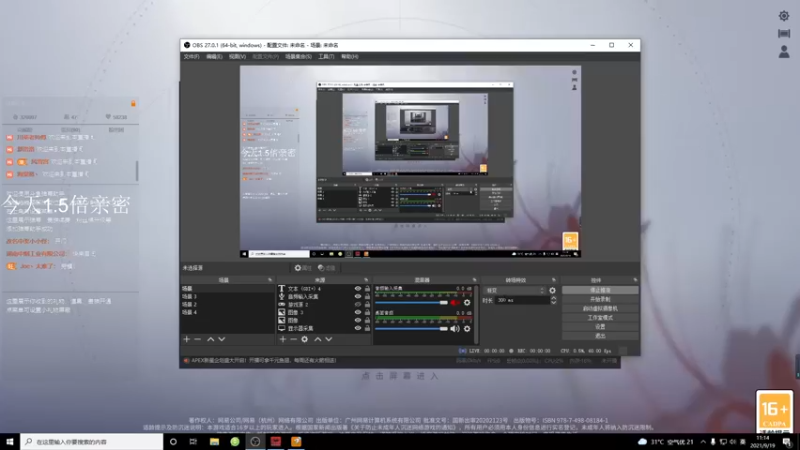Open the game settings gear at top right of the desktop

coord(784,16)
